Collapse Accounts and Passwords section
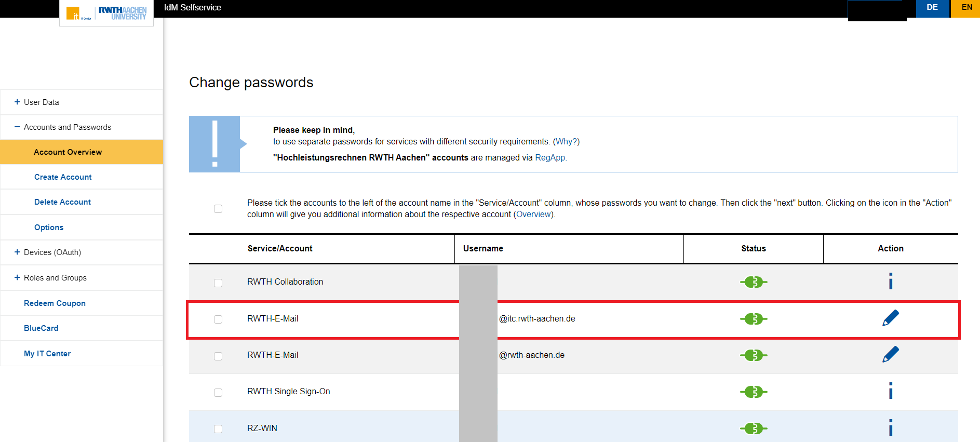980x442 pixels. [82, 127]
